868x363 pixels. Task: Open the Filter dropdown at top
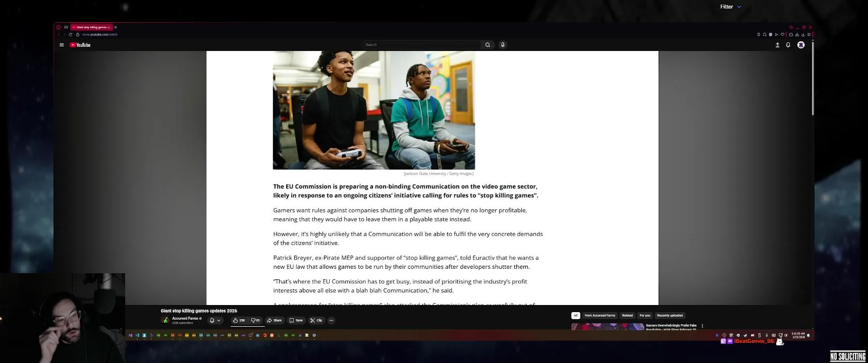[730, 7]
